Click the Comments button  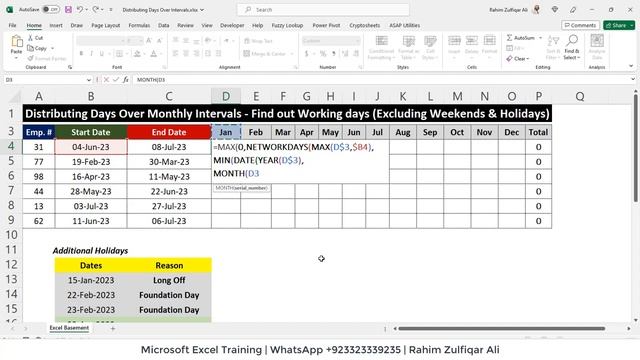point(580,25)
